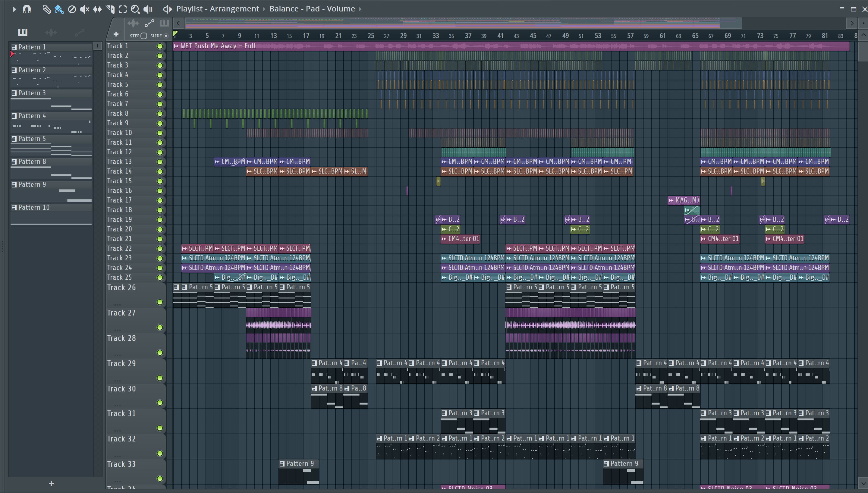Select the Paint brush tool
This screenshot has height=493, width=868.
pyautogui.click(x=59, y=9)
